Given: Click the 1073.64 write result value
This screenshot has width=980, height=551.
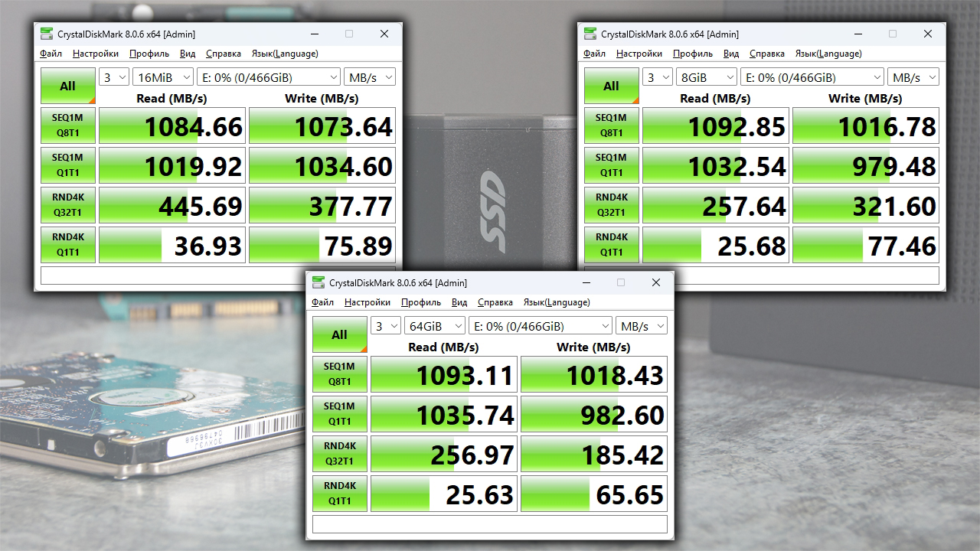Looking at the screenshot, I should (x=322, y=126).
